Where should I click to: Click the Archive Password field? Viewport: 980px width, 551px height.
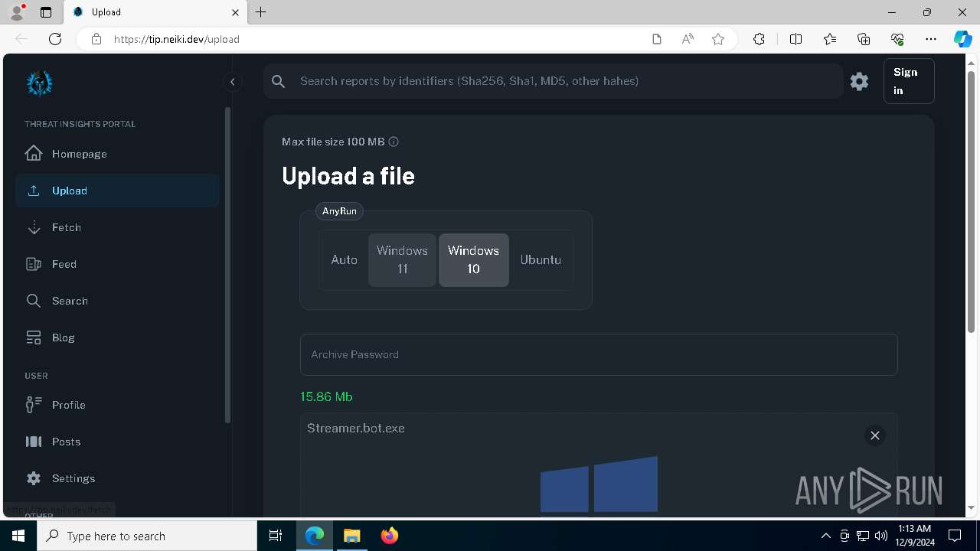(x=599, y=354)
